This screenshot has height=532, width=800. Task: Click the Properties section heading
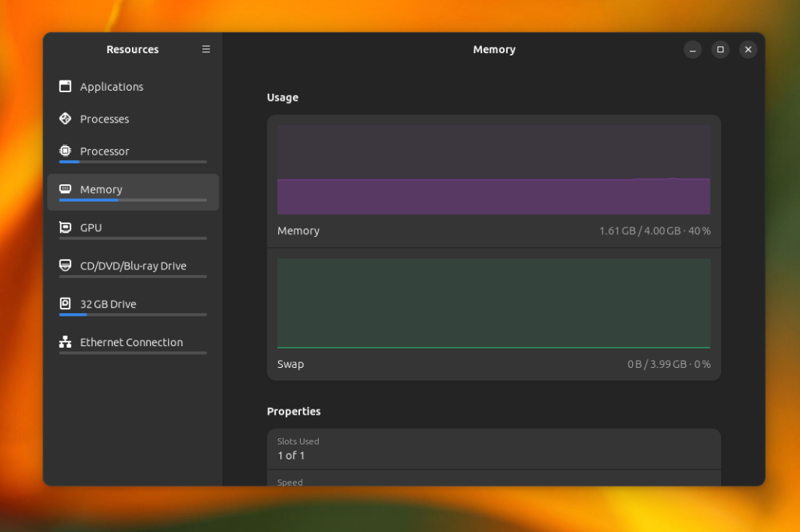[294, 411]
